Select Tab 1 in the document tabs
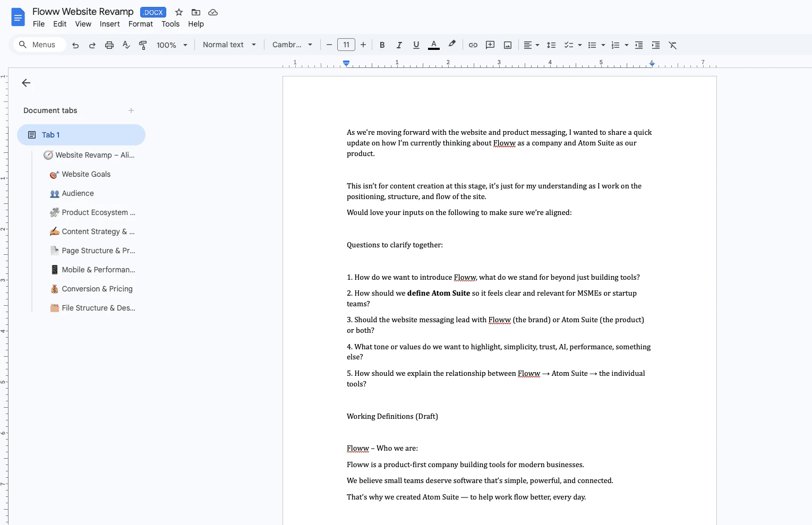This screenshot has width=812, height=525. [x=81, y=135]
